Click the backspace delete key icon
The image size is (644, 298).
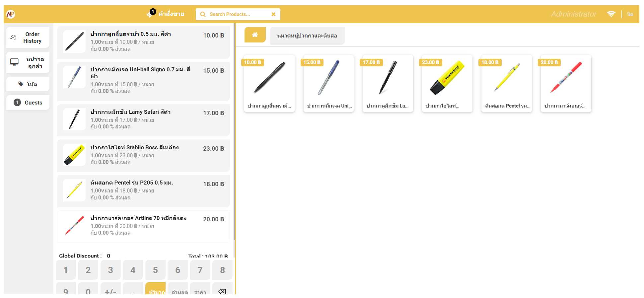click(222, 291)
